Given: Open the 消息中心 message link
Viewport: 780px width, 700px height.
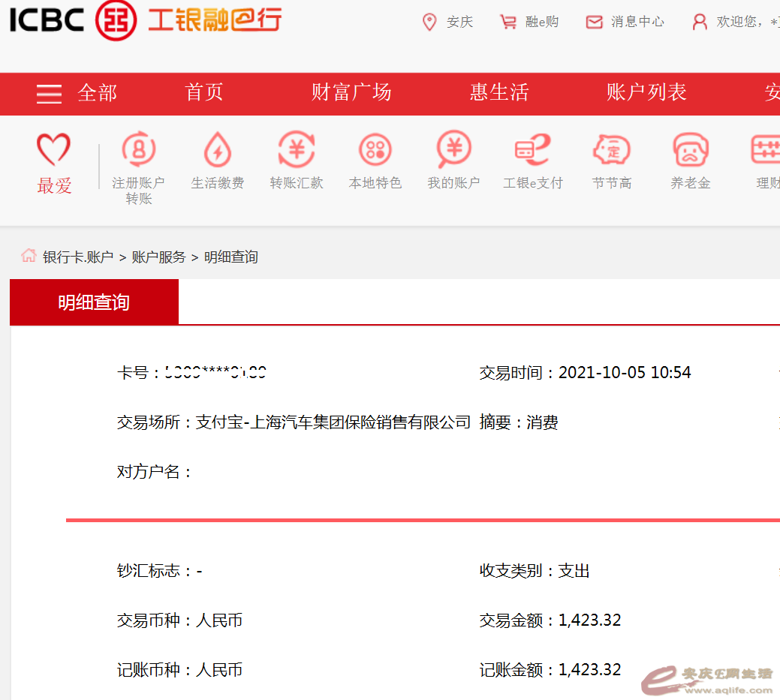Looking at the screenshot, I should [625, 22].
